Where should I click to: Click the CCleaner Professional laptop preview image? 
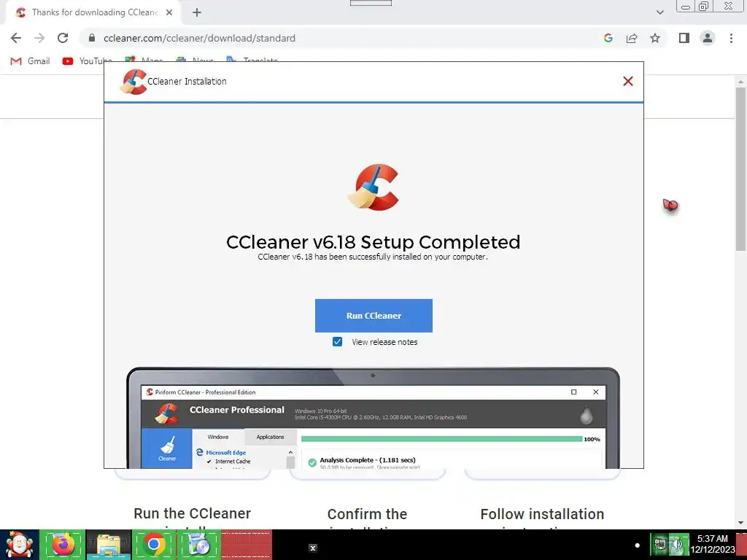click(373, 418)
